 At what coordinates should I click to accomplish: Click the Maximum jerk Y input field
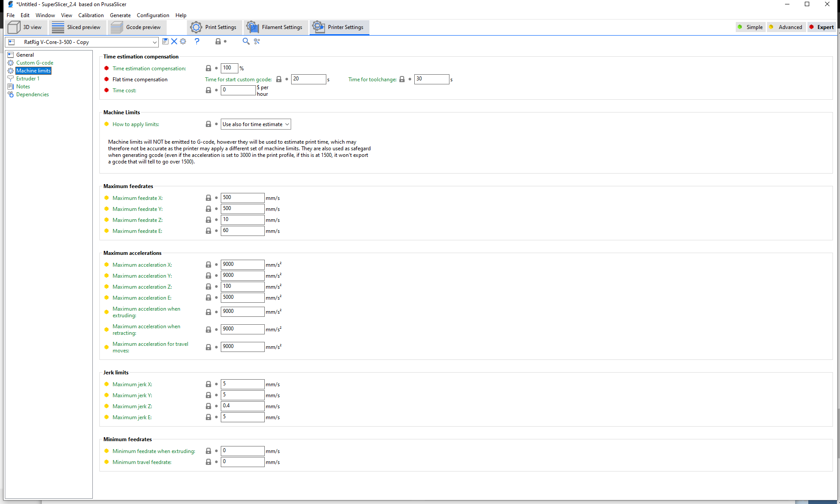[242, 395]
